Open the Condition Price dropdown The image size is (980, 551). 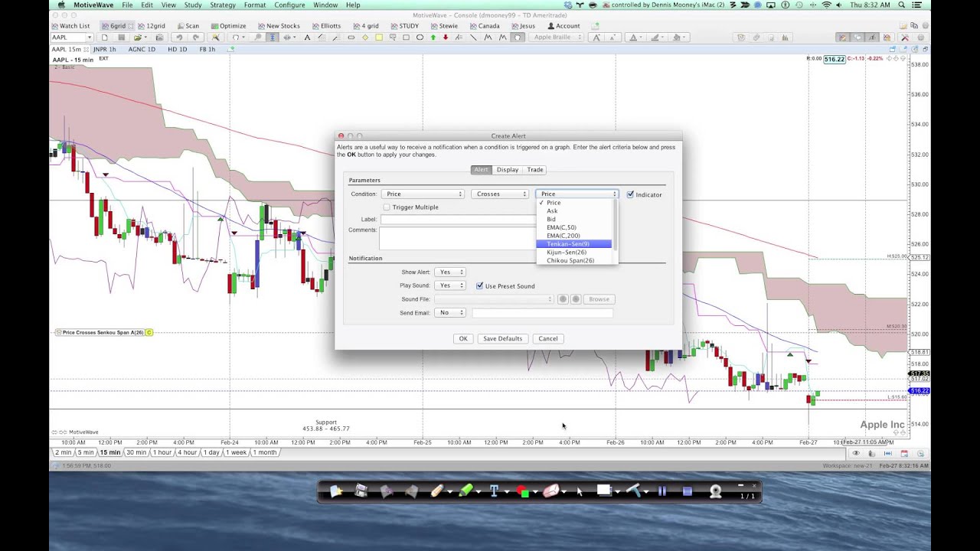point(423,194)
